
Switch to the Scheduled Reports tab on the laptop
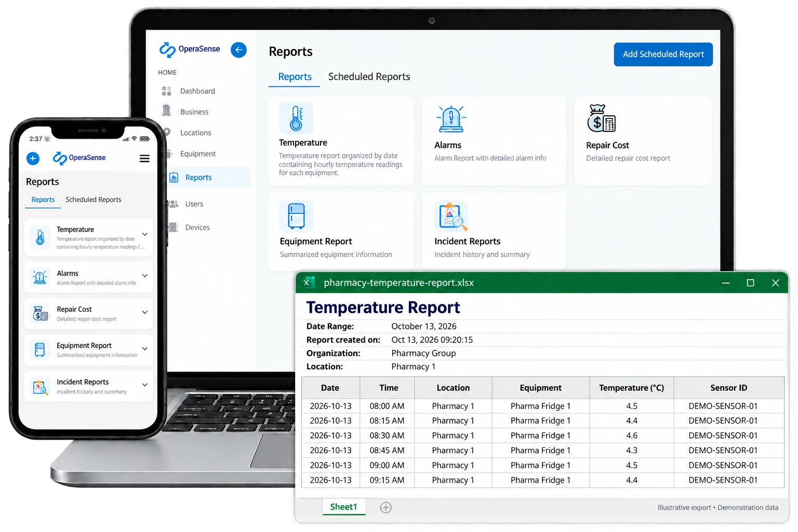tap(369, 77)
